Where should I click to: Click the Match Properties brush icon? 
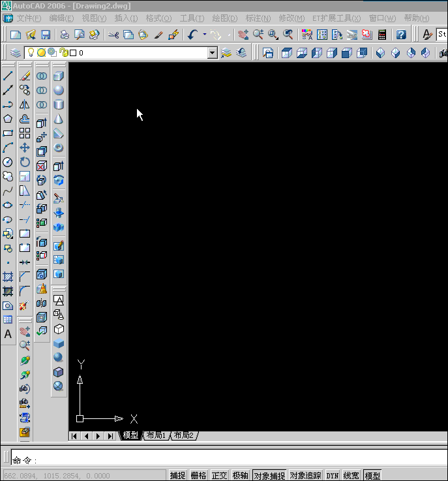coord(158,35)
